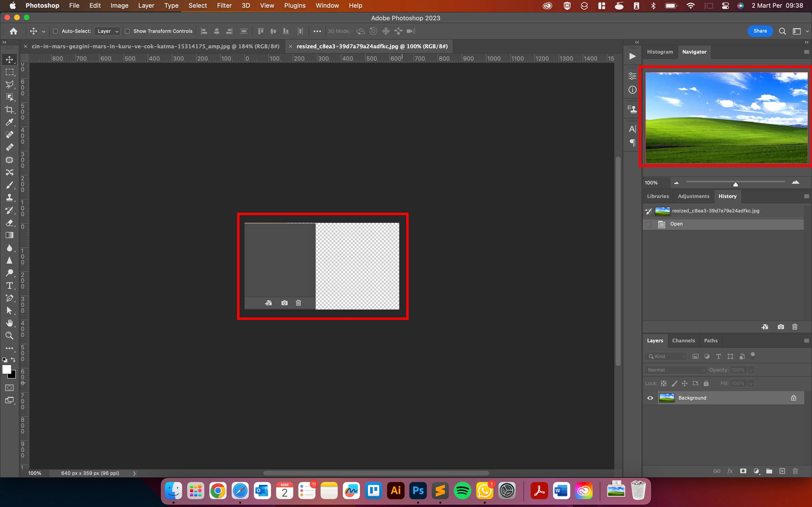The height and width of the screenshot is (507, 812).
Task: Enable Show Transform Controls checkbox
Action: pyautogui.click(x=128, y=31)
